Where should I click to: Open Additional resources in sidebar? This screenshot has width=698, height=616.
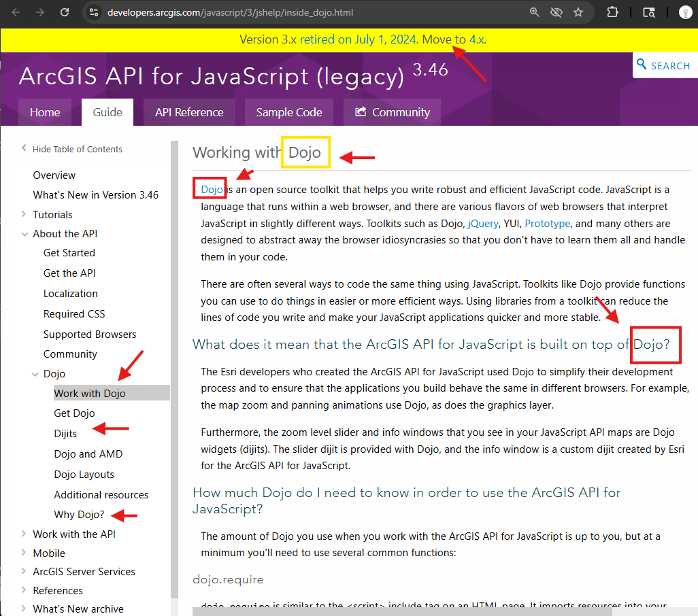tap(101, 494)
